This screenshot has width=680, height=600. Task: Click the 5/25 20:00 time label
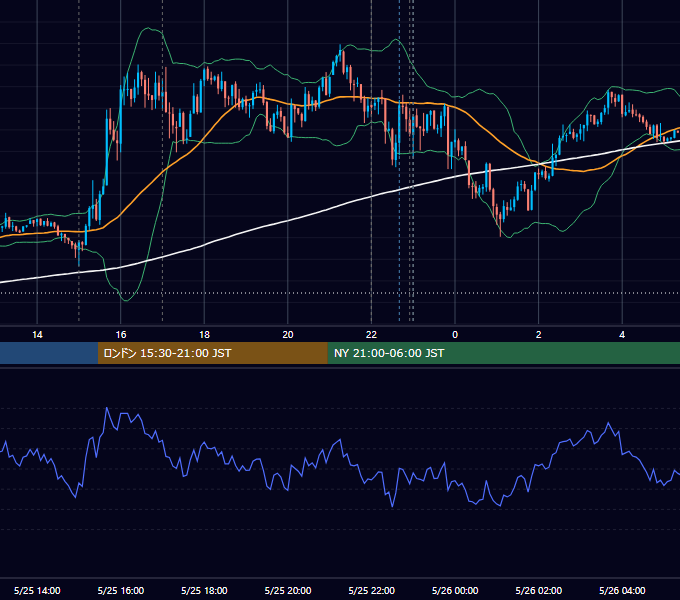coord(288,590)
